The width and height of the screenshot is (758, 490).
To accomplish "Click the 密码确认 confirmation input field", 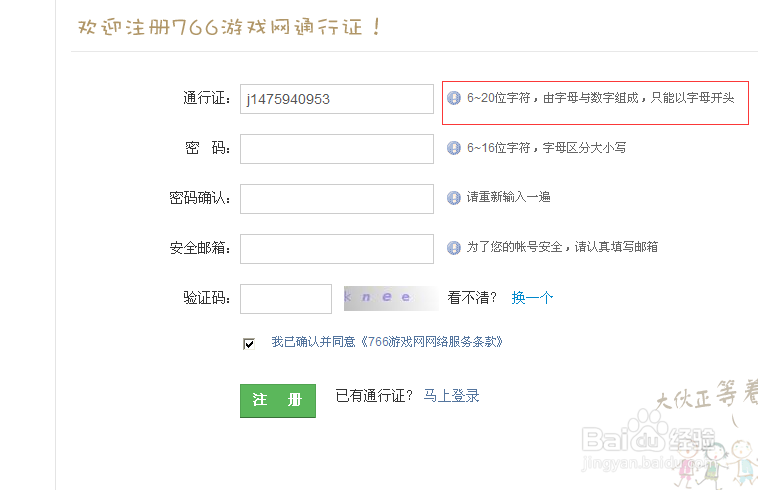I will (x=336, y=199).
